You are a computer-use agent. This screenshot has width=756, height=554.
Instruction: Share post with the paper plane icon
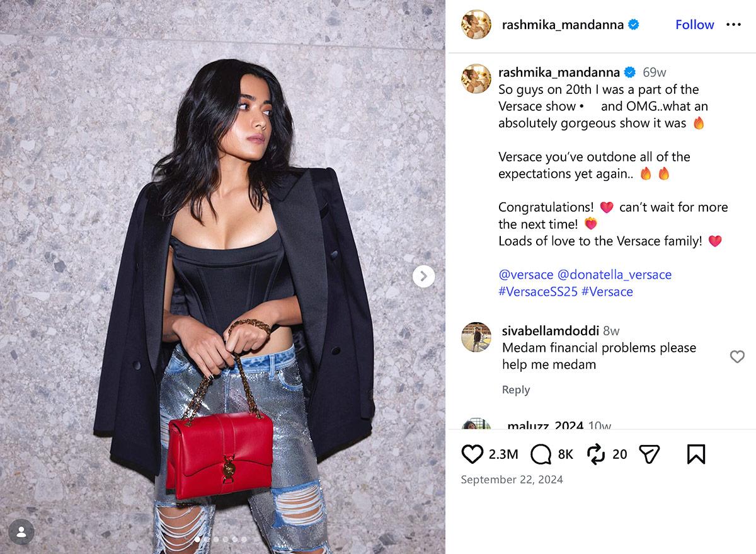point(649,454)
